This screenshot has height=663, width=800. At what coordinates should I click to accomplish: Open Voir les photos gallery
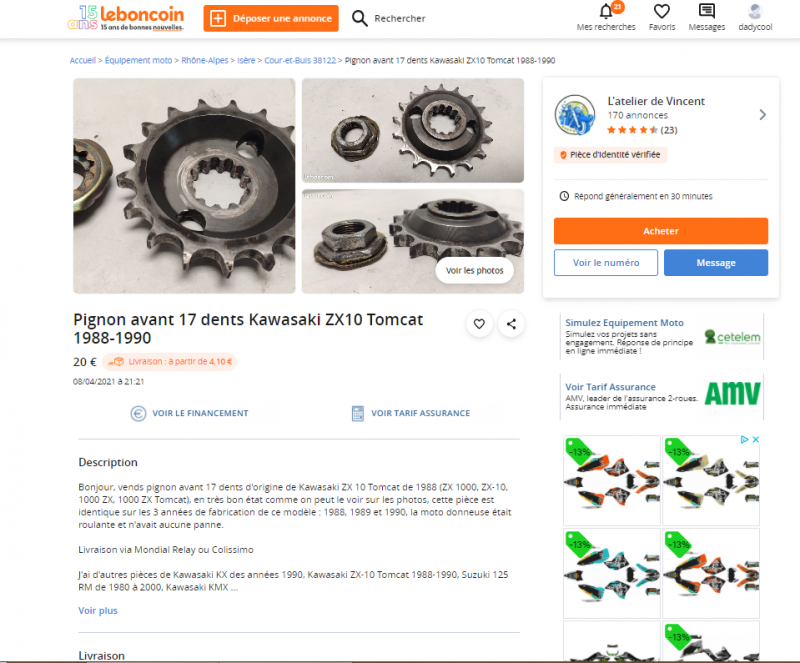[x=474, y=271]
